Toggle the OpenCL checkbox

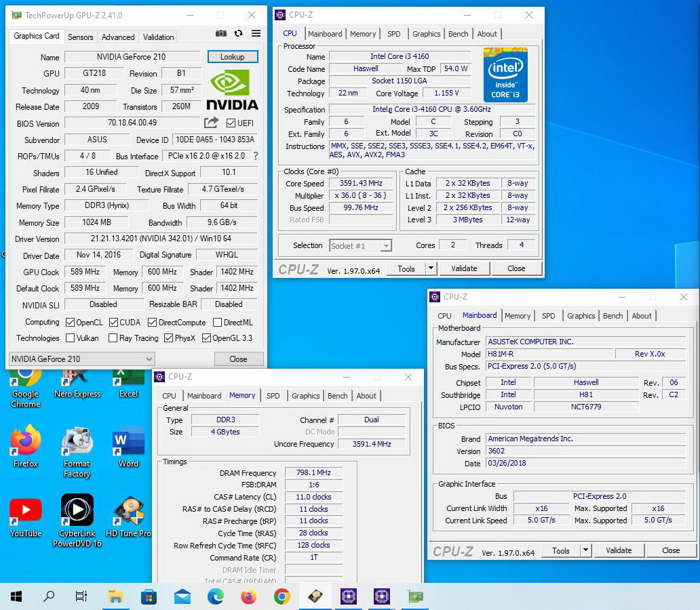[70, 322]
